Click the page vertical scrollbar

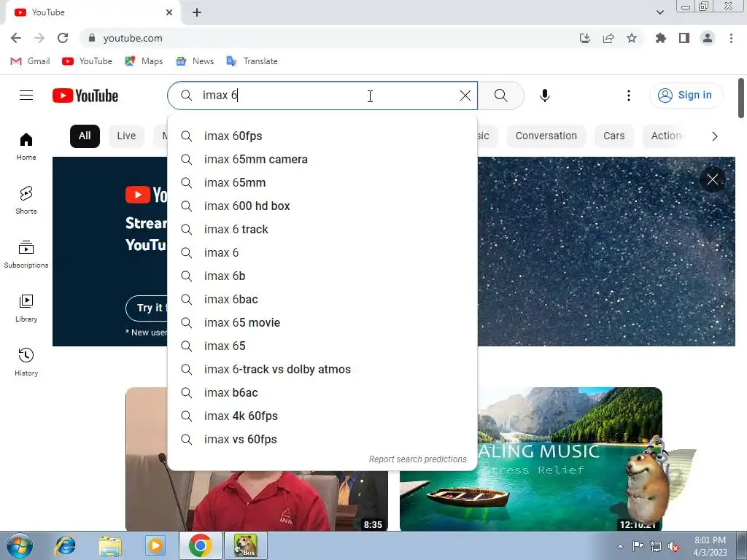[741, 98]
